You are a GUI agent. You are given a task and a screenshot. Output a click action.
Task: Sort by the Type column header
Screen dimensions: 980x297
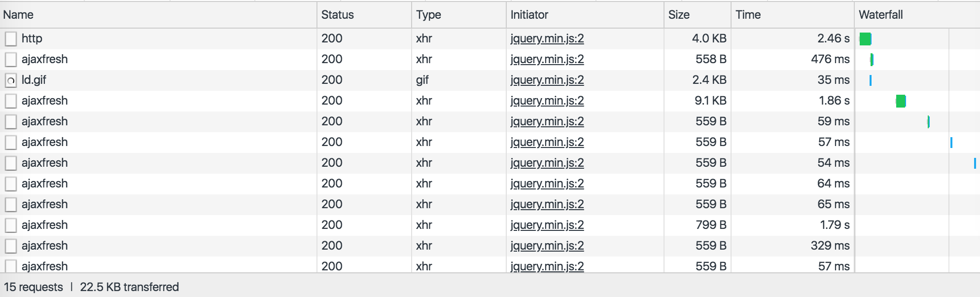[428, 15]
